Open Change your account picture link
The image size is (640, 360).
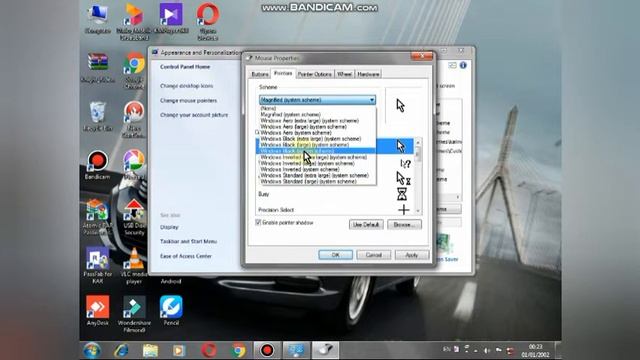click(194, 115)
